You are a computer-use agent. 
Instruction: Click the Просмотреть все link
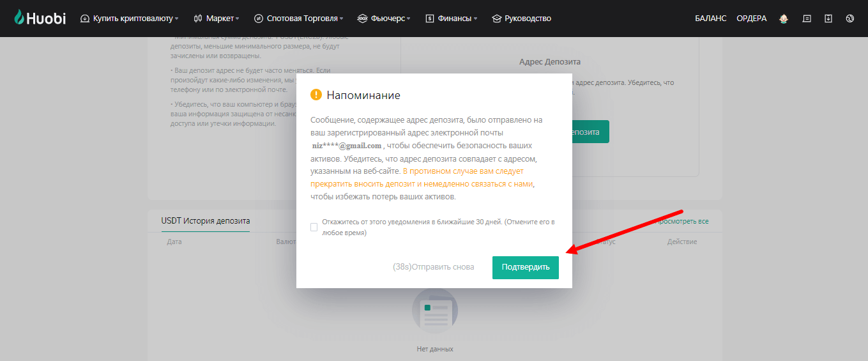coord(683,221)
